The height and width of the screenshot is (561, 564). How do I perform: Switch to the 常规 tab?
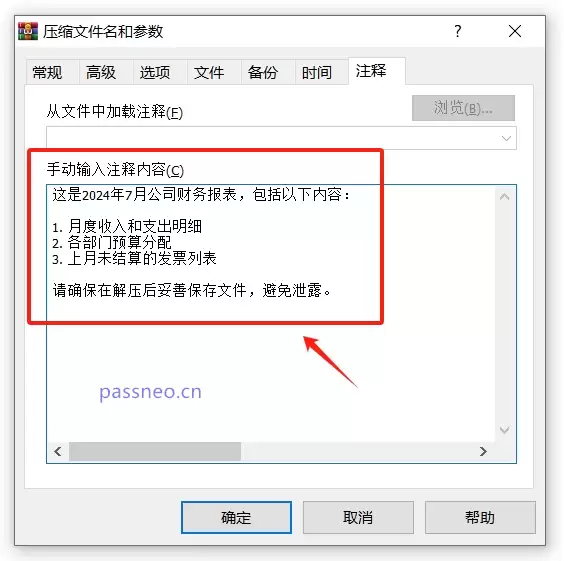tap(47, 72)
